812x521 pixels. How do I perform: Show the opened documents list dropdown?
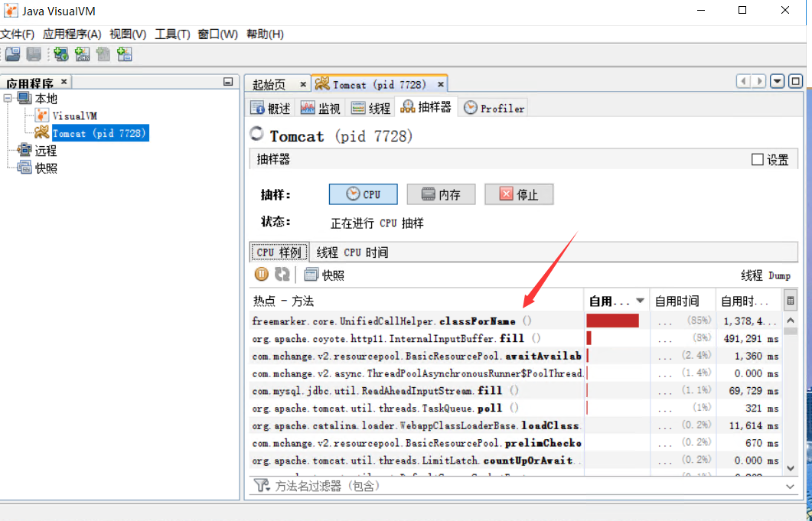[778, 81]
